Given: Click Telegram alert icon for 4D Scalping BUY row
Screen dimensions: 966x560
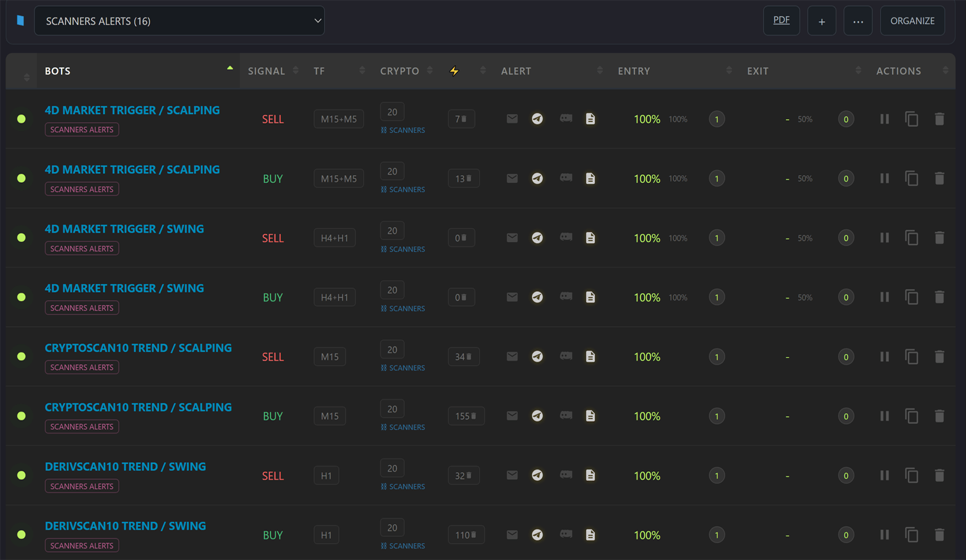Looking at the screenshot, I should click(537, 179).
